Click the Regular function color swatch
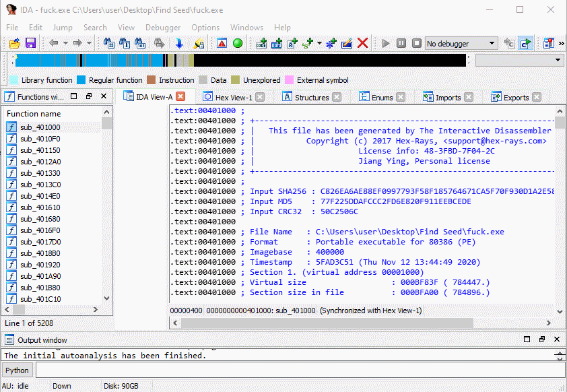 tap(81, 80)
